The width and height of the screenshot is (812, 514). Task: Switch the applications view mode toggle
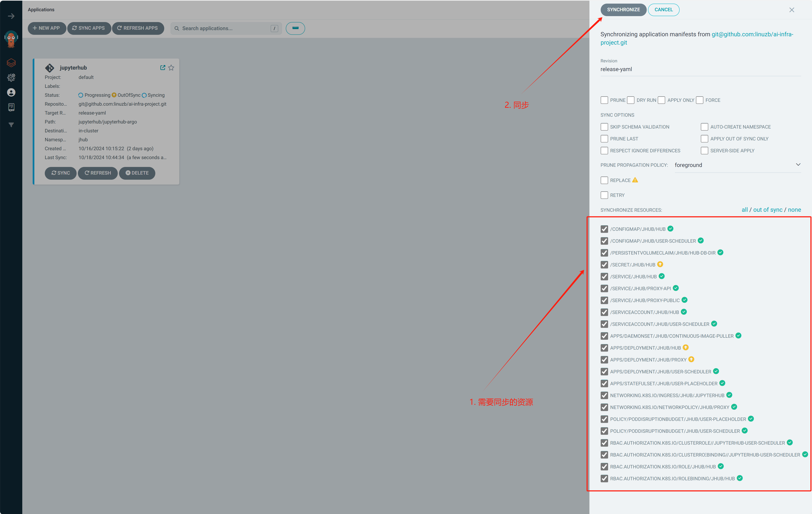(295, 28)
